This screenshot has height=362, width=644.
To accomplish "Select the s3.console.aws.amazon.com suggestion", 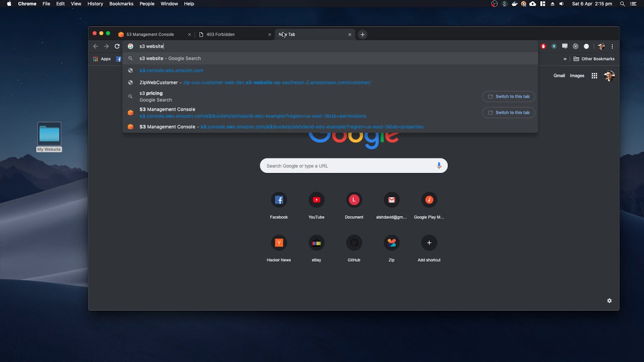I will pos(330,70).
